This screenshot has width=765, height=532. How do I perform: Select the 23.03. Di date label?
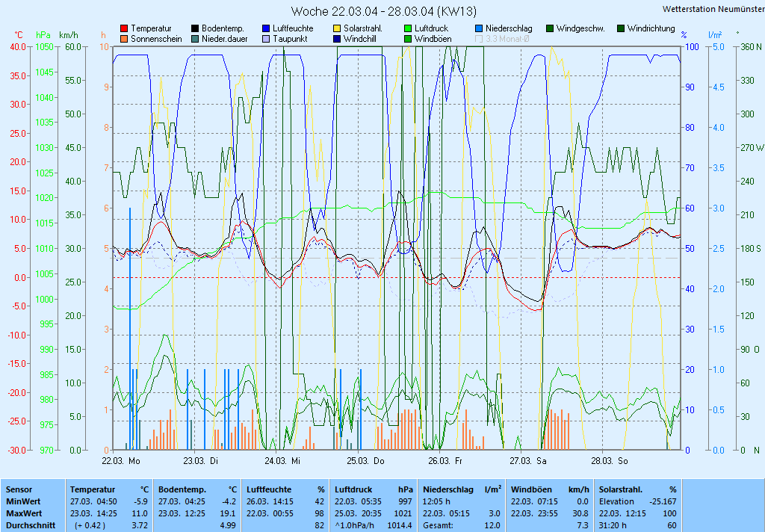200,461
